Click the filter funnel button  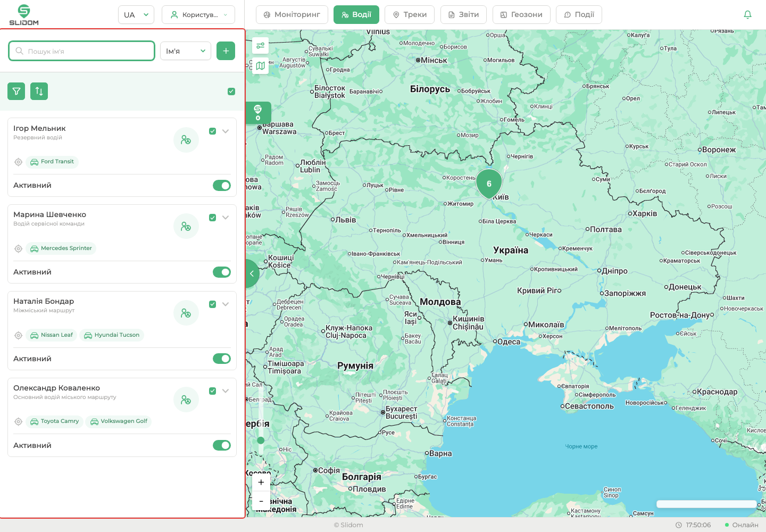16,91
